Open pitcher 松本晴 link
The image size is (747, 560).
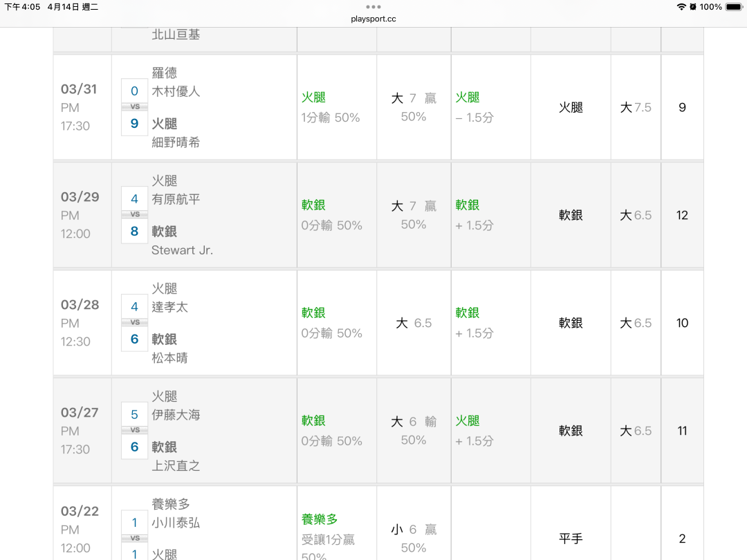[169, 358]
